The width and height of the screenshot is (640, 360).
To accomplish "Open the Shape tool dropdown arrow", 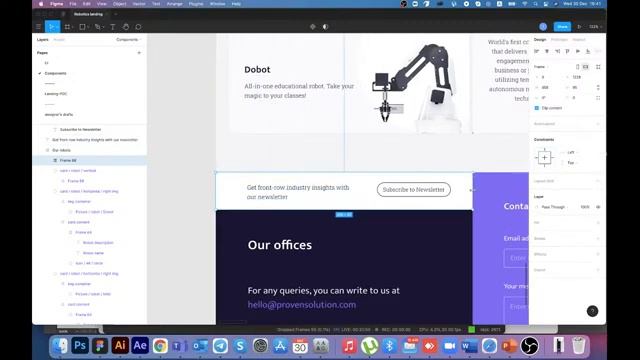I will [88, 27].
